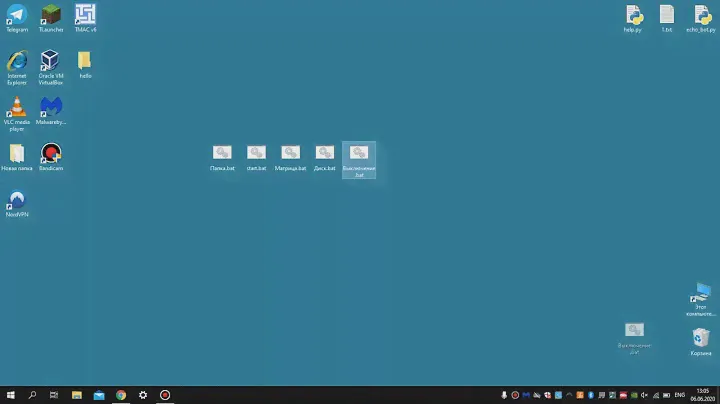720x404 pixels.
Task: Select the Корзина recycle bin
Action: pyautogui.click(x=702, y=338)
